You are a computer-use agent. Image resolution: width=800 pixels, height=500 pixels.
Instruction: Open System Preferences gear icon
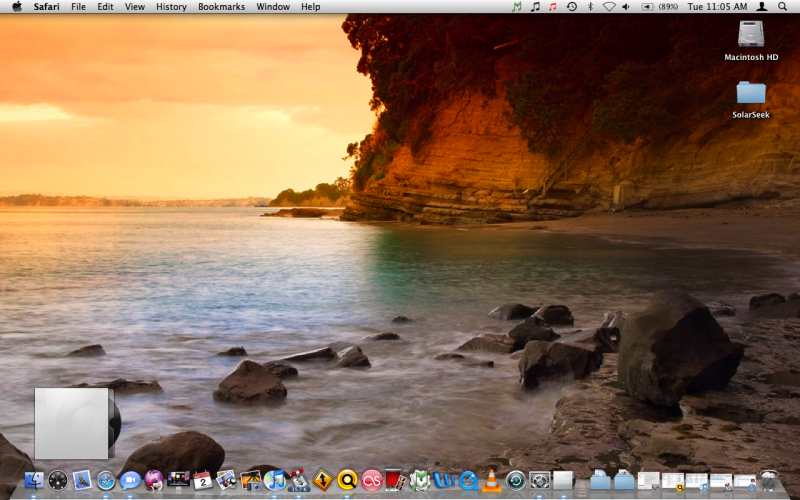(540, 480)
